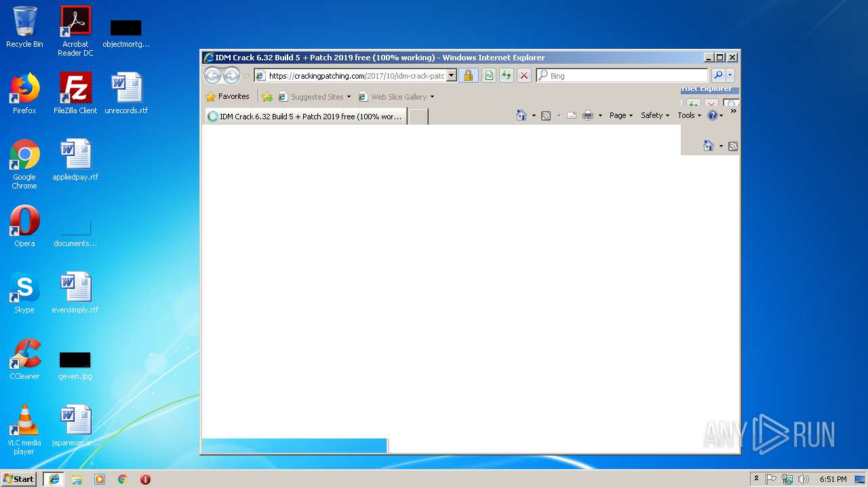Open Windows Explorer from taskbar
868x488 pixels.
coord(77,479)
